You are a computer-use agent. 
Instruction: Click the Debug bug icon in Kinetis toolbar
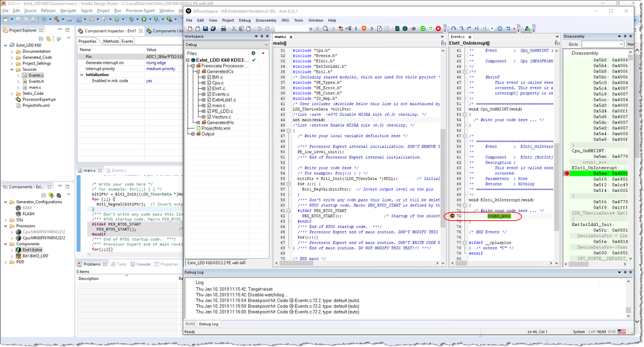(132, 19)
